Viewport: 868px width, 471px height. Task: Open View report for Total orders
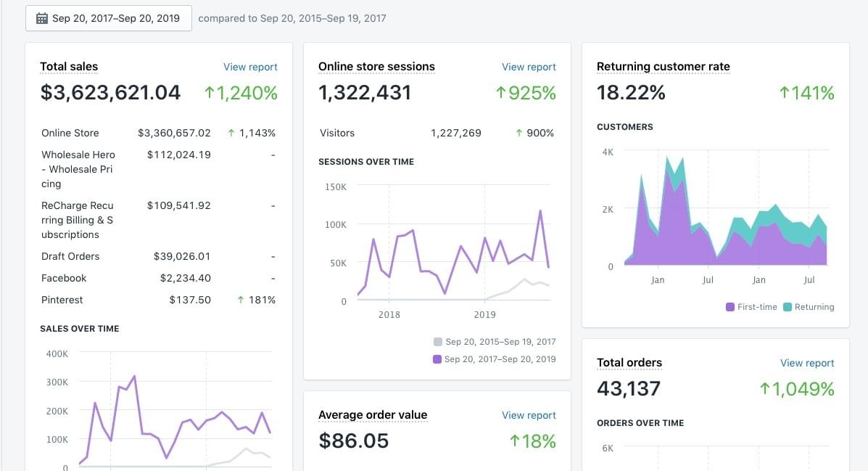pos(807,363)
